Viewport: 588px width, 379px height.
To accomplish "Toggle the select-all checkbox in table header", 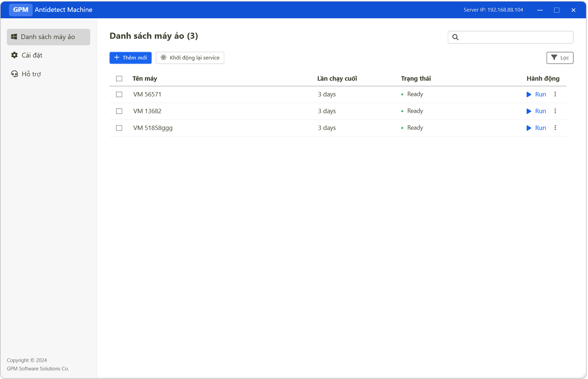I will (119, 79).
